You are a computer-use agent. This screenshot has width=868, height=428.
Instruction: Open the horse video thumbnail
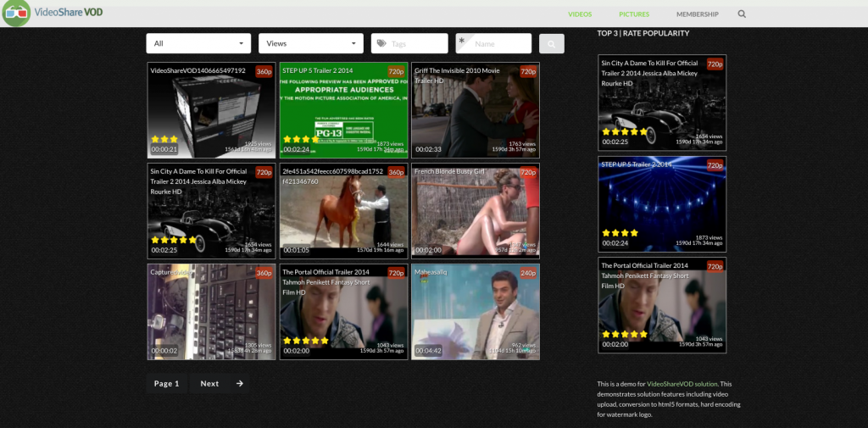(x=344, y=211)
